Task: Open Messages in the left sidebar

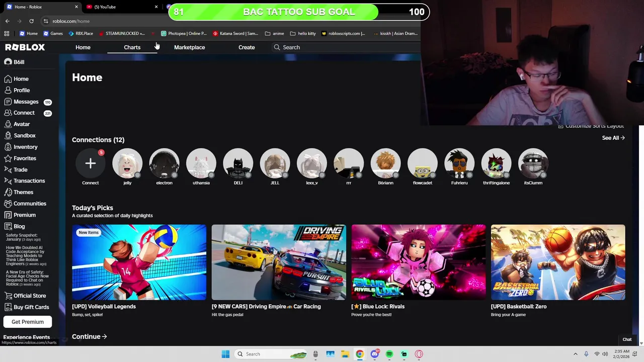Action: (28, 102)
